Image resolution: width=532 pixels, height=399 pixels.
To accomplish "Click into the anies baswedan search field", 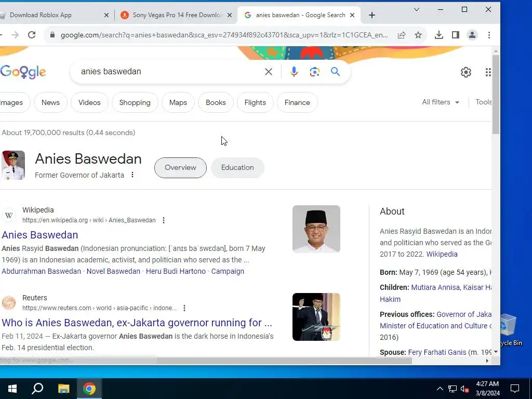I will (170, 72).
